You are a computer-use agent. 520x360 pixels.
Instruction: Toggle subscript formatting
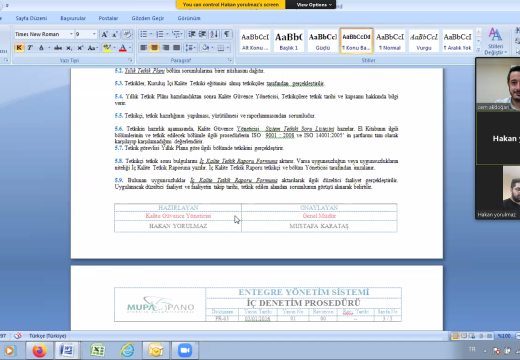[x=69, y=48]
